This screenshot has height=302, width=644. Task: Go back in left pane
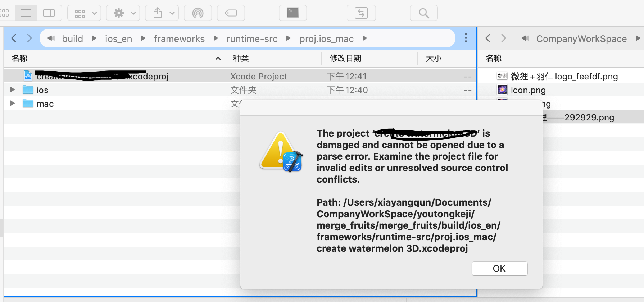(x=14, y=38)
